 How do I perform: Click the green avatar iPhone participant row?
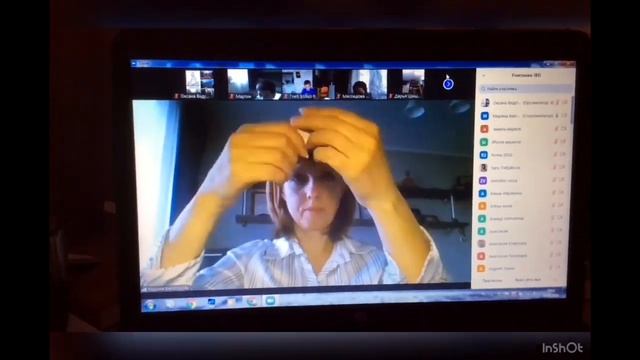(x=524, y=142)
